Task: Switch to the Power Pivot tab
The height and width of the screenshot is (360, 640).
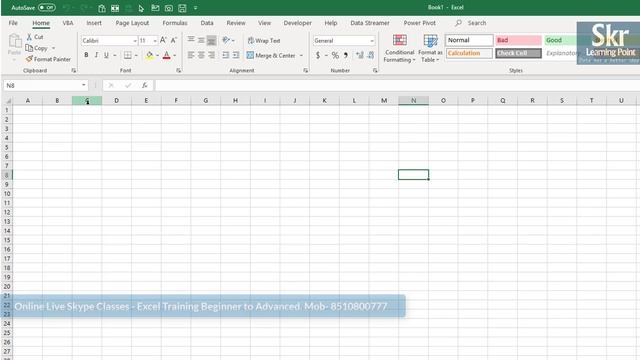Action: (x=420, y=23)
